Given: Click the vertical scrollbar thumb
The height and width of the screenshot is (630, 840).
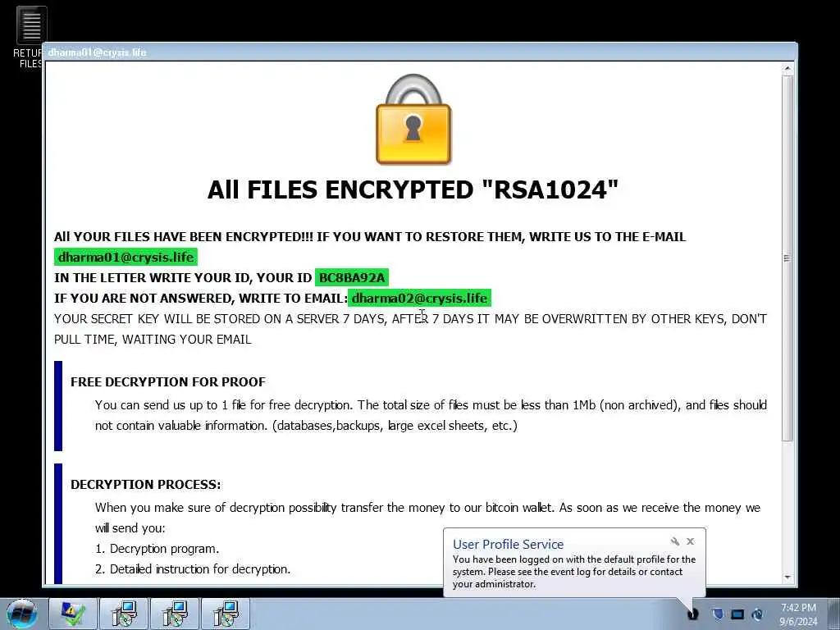Looking at the screenshot, I should [787, 258].
